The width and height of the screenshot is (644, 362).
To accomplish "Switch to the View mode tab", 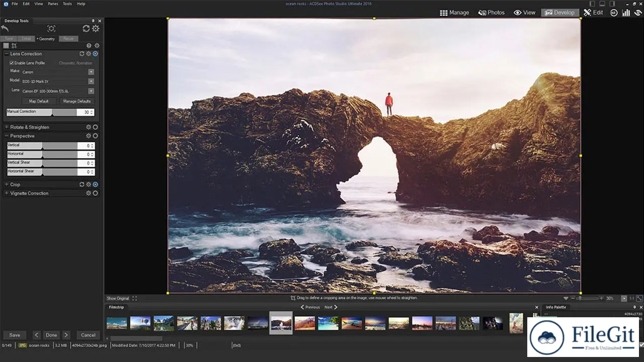I will pos(524,13).
